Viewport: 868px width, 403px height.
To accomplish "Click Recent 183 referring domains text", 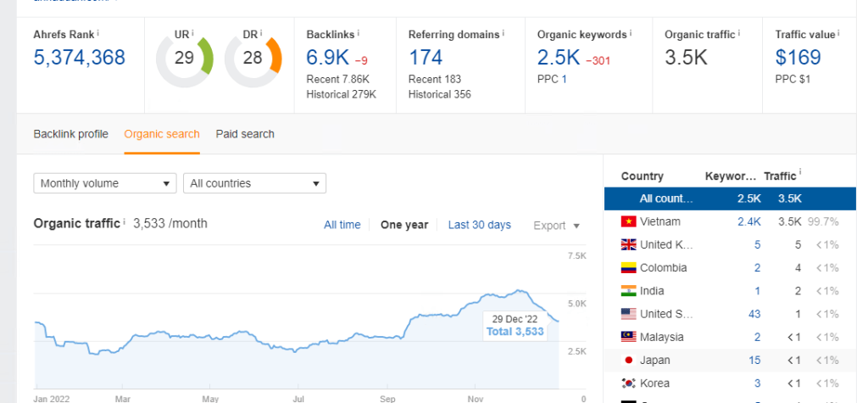I will [x=435, y=79].
